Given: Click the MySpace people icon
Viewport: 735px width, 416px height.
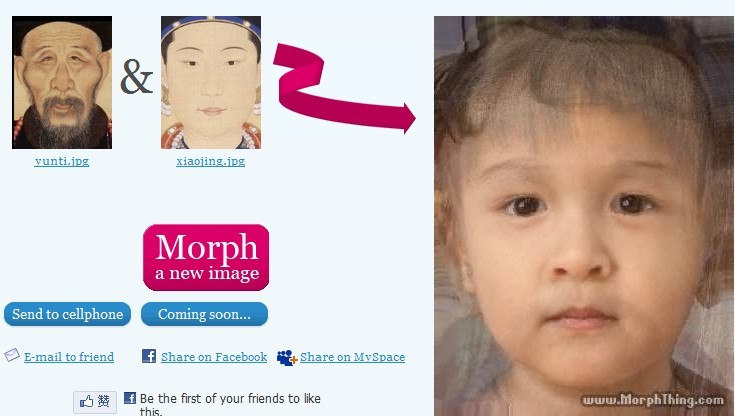Looking at the screenshot, I should pos(286,357).
